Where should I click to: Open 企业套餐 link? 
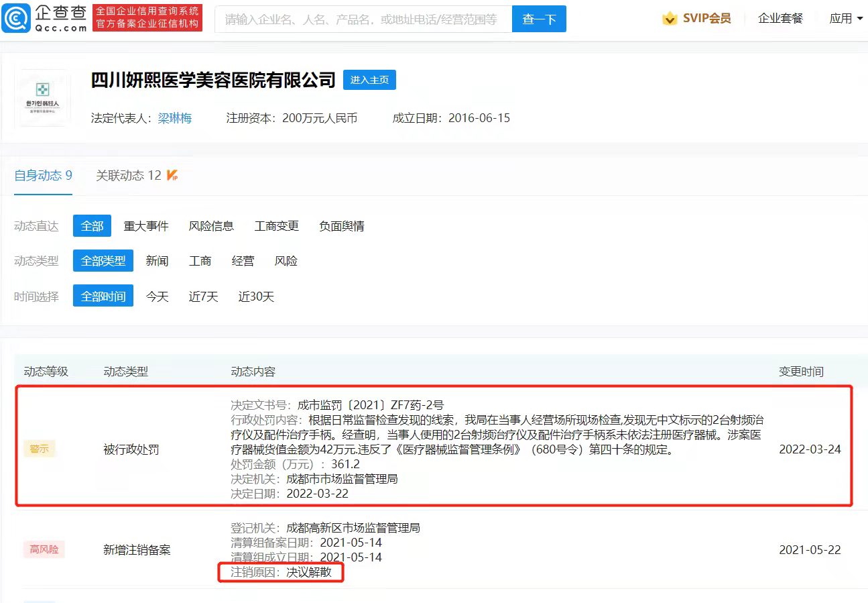(x=780, y=19)
